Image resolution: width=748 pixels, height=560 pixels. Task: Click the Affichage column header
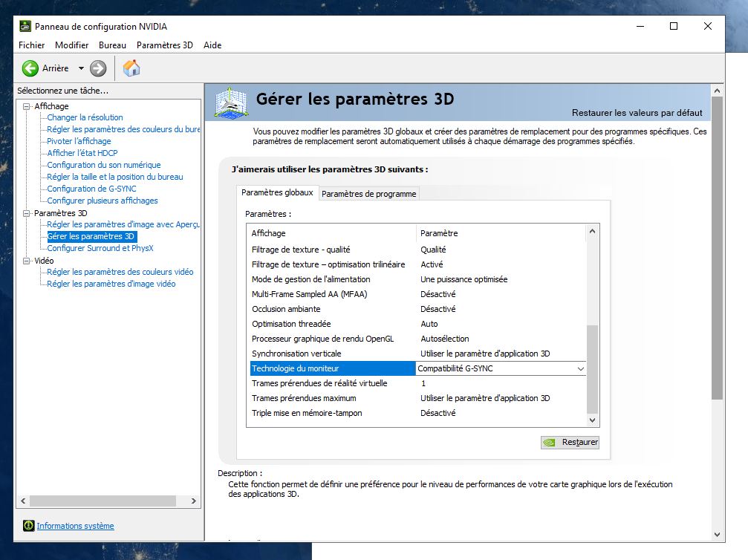pos(333,233)
